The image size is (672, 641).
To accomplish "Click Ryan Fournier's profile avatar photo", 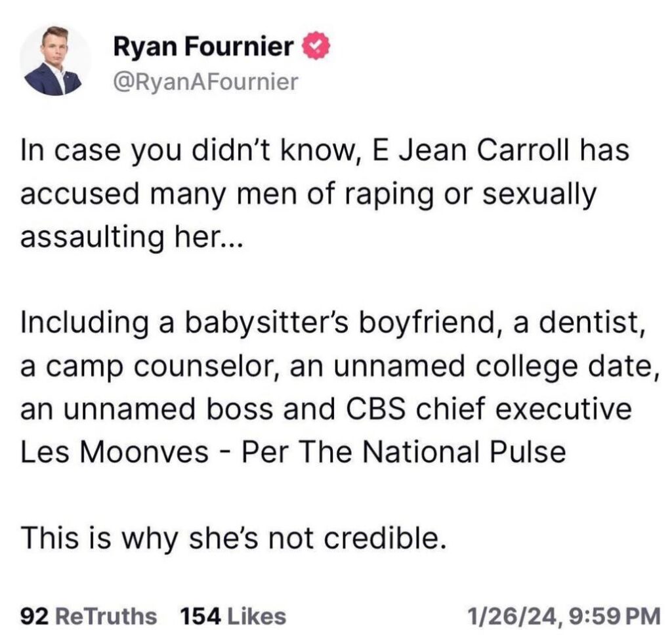I will tap(56, 60).
